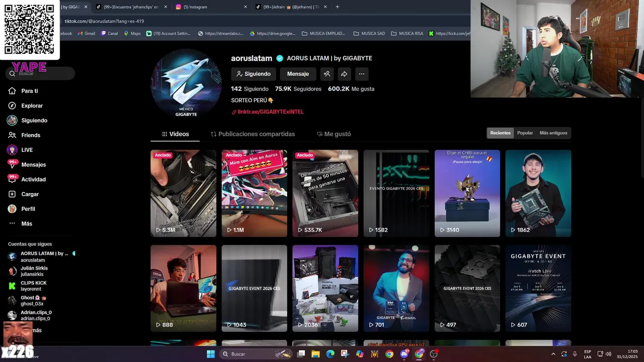Click the Cargar upload icon
This screenshot has height=362, width=644.
click(12, 194)
